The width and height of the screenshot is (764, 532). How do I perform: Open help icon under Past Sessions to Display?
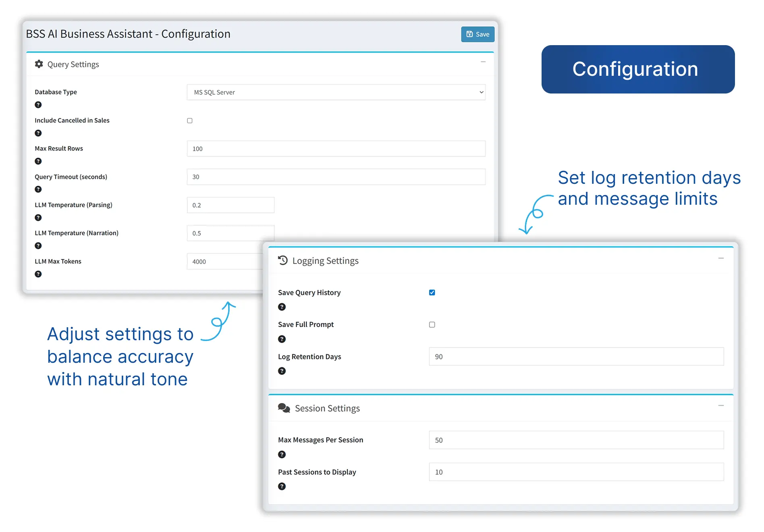click(x=282, y=486)
